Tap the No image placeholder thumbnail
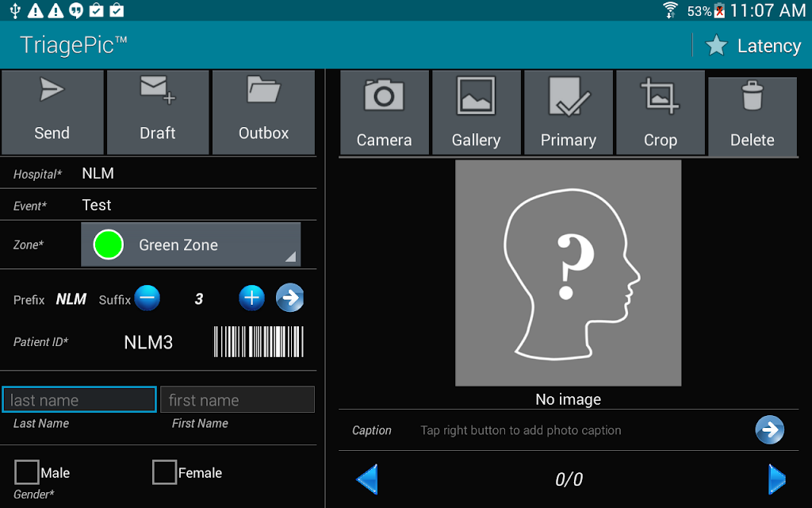Image resolution: width=812 pixels, height=508 pixels. click(568, 273)
